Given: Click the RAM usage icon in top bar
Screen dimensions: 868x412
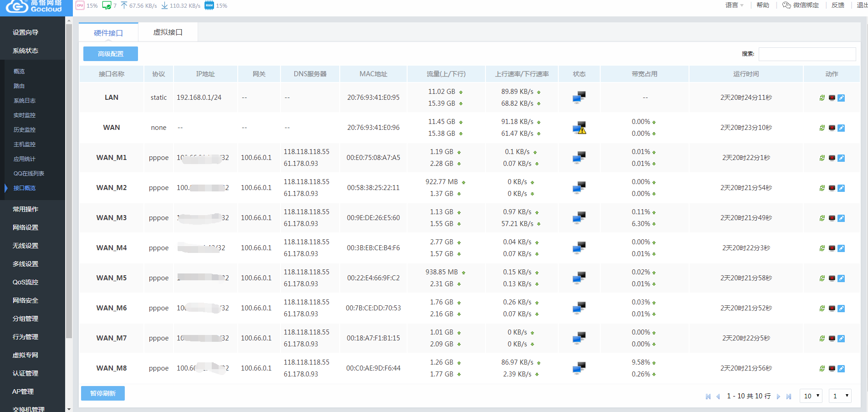Looking at the screenshot, I should point(209,5).
